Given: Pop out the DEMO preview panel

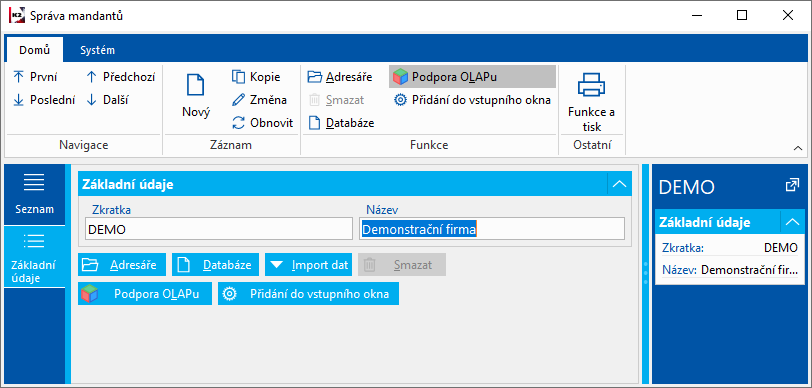Looking at the screenshot, I should (x=792, y=185).
